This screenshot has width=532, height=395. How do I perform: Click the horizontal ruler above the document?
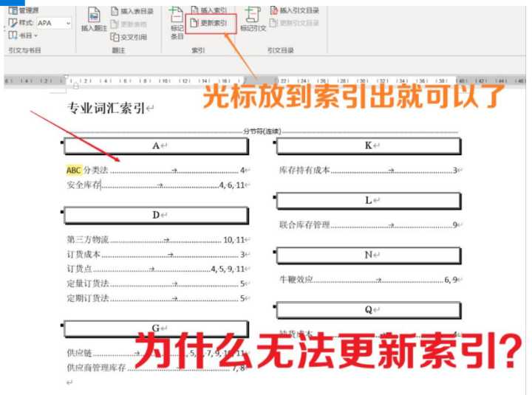[265, 80]
